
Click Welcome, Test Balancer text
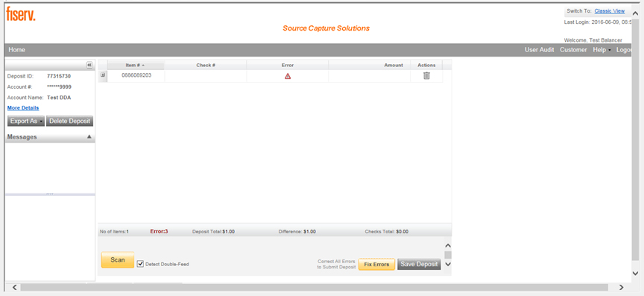[x=593, y=40]
